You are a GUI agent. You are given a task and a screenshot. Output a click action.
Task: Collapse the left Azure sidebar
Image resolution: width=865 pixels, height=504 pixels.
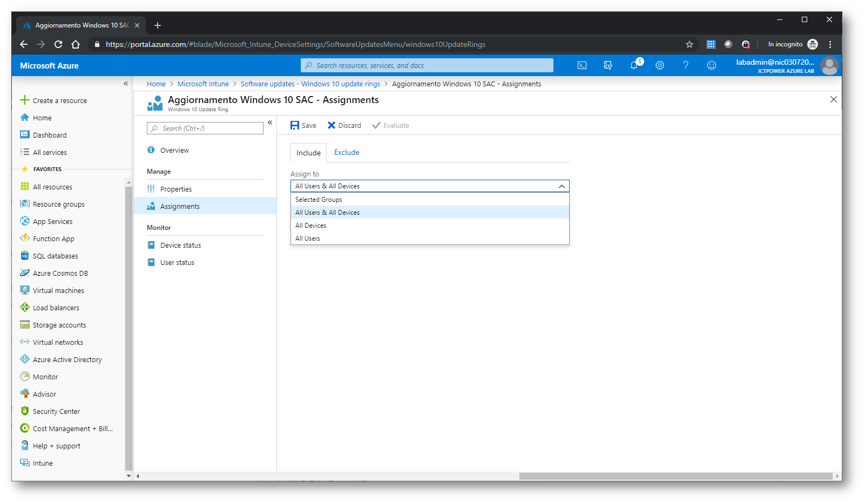(x=126, y=84)
